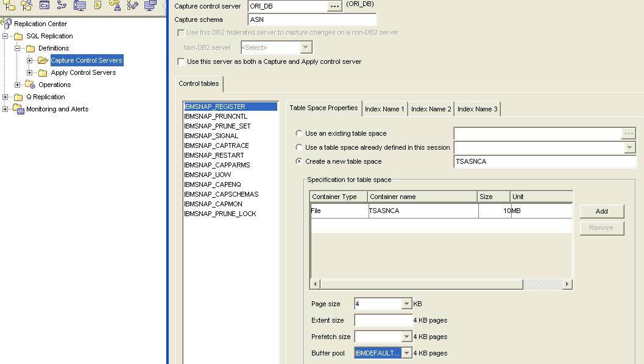Open the Configuration Assistant key icon
644x364 pixels.
click(x=116, y=6)
